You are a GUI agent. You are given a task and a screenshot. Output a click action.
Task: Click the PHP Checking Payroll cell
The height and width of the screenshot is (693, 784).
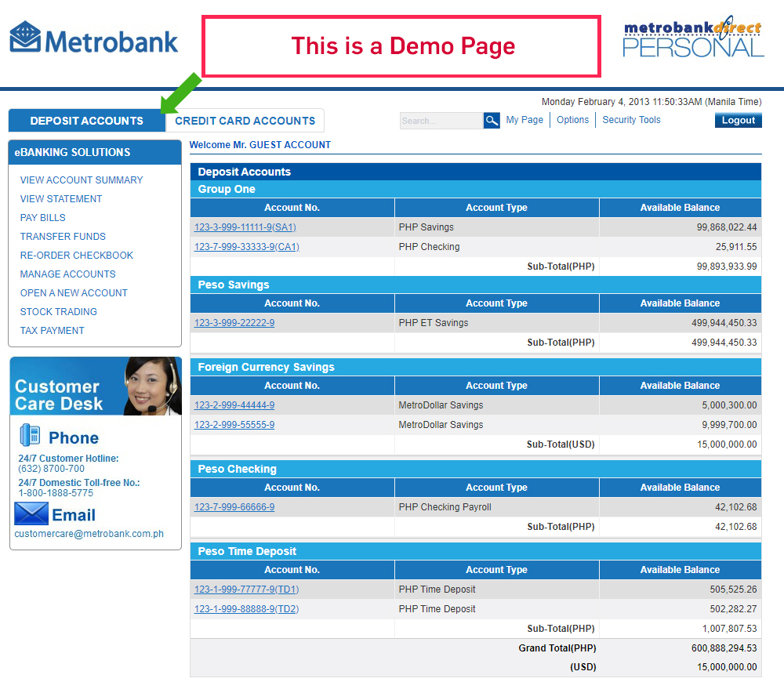click(496, 507)
